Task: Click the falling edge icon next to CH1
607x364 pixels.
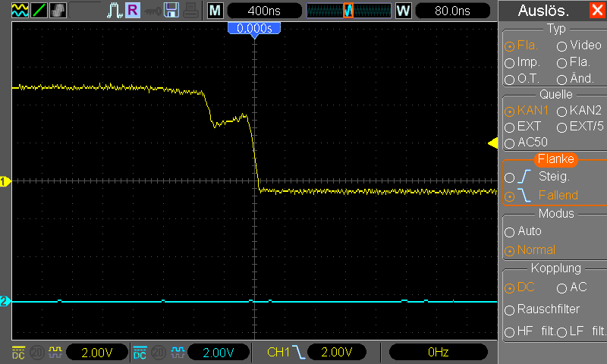Action: point(298,352)
